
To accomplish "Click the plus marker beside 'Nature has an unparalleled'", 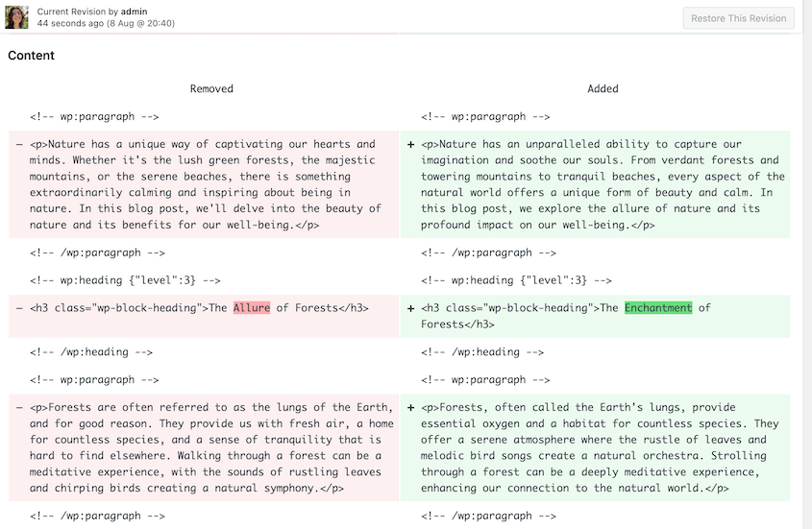I will pyautogui.click(x=410, y=144).
